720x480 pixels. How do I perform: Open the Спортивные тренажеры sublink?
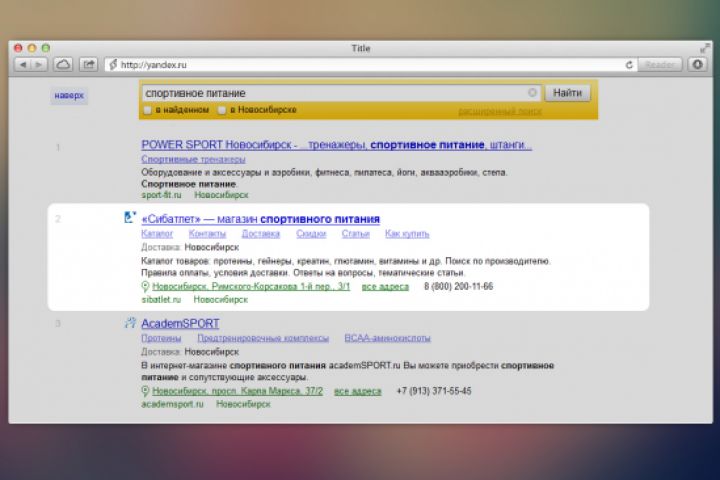coord(193,159)
